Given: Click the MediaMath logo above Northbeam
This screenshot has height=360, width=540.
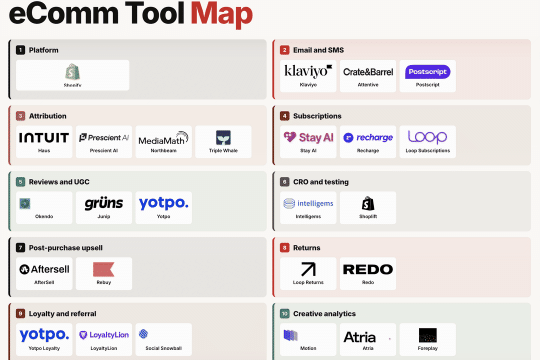Looking at the screenshot, I should pos(164,138).
